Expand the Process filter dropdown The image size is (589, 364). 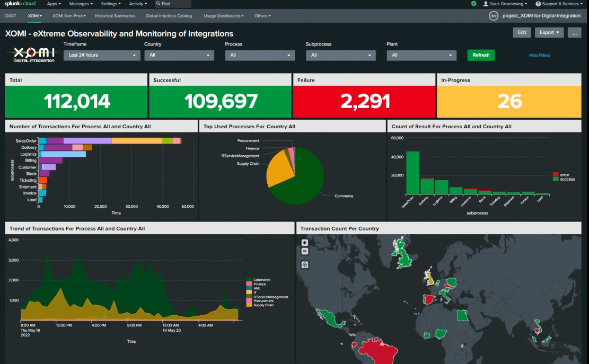(260, 55)
